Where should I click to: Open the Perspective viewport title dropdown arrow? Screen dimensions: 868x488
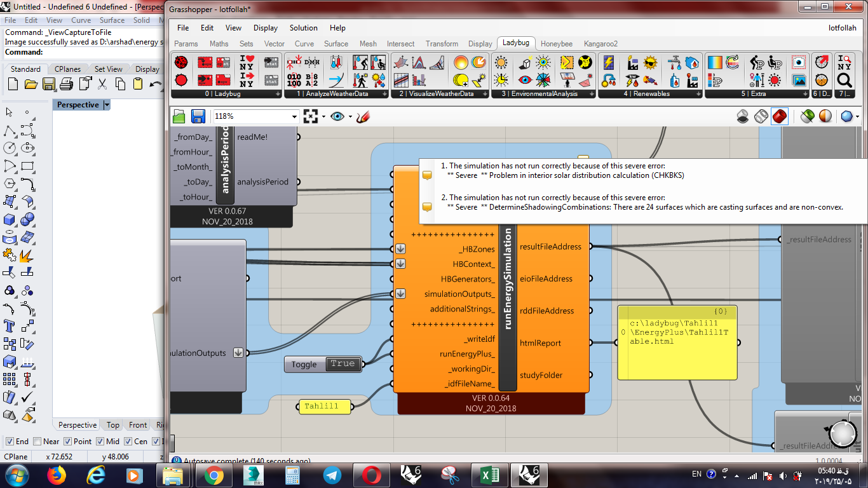107,105
